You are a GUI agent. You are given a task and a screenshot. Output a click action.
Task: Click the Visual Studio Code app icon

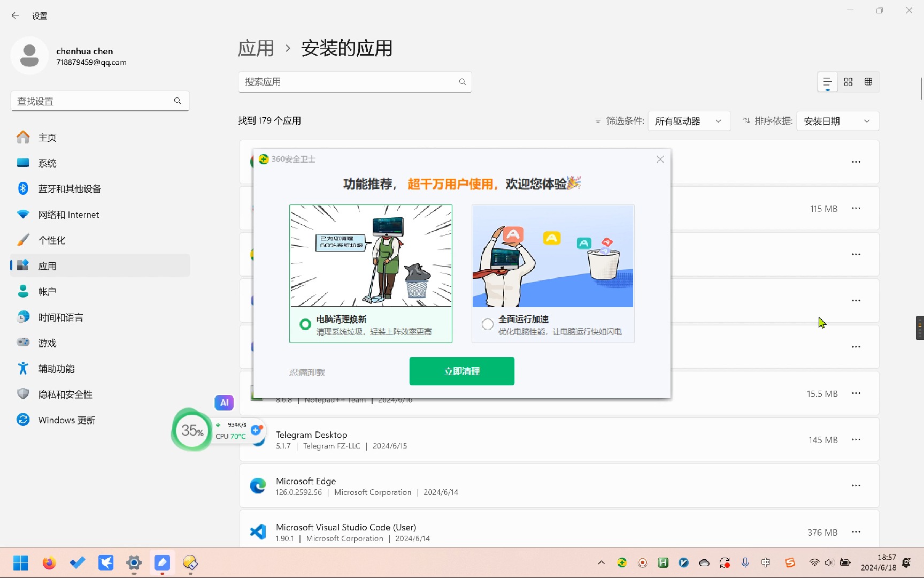pyautogui.click(x=258, y=532)
